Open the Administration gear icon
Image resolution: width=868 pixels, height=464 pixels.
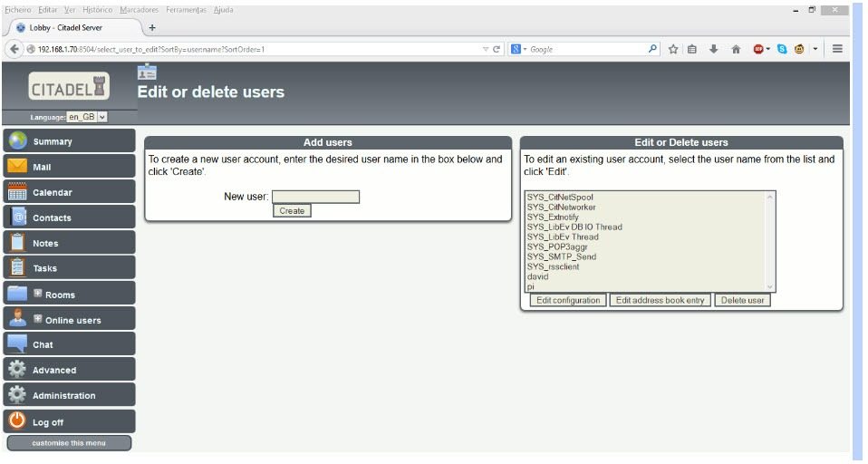pyautogui.click(x=17, y=395)
